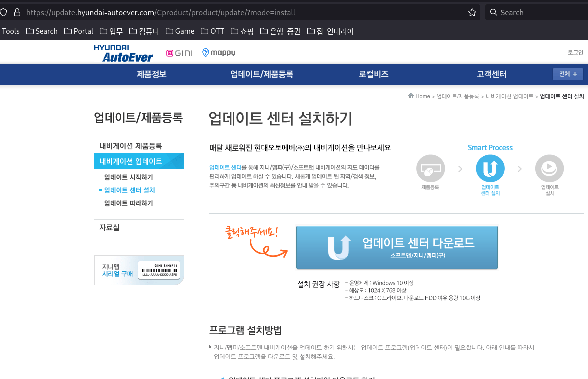Click the tracking protection shield icon
The width and height of the screenshot is (588, 379).
[x=3, y=12]
